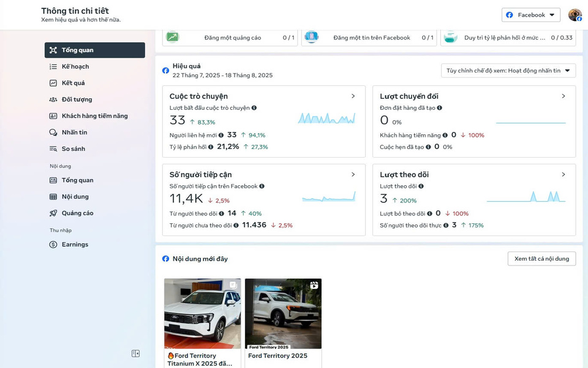Collapse the sidebar using the bottom panel icon

[135, 353]
